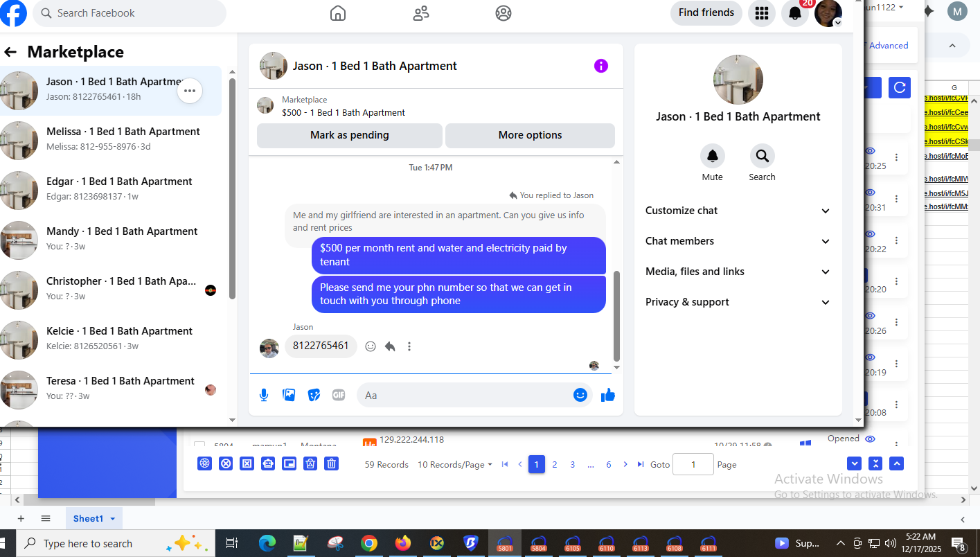The width and height of the screenshot is (980, 557).
Task: Expand Media, files and links section
Action: 738,272
